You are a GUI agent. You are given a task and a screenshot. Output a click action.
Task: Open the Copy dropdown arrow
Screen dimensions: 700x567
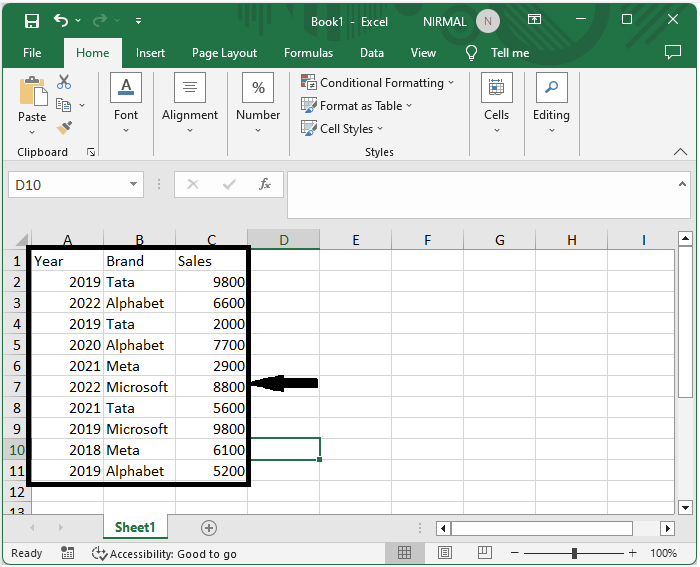[x=82, y=105]
